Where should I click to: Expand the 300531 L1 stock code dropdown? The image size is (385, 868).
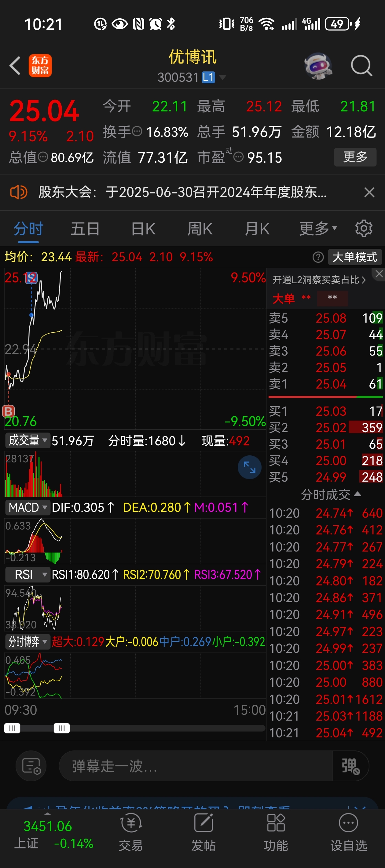point(192,78)
